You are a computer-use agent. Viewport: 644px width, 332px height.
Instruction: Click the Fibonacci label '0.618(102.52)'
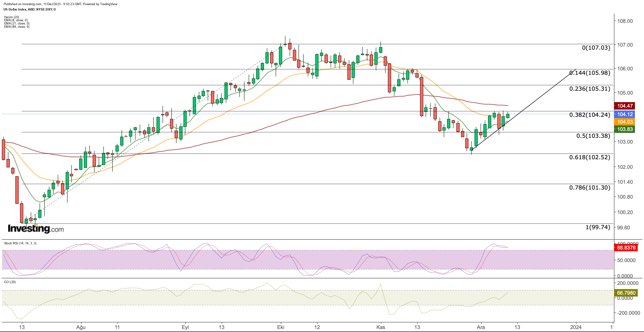click(x=590, y=157)
